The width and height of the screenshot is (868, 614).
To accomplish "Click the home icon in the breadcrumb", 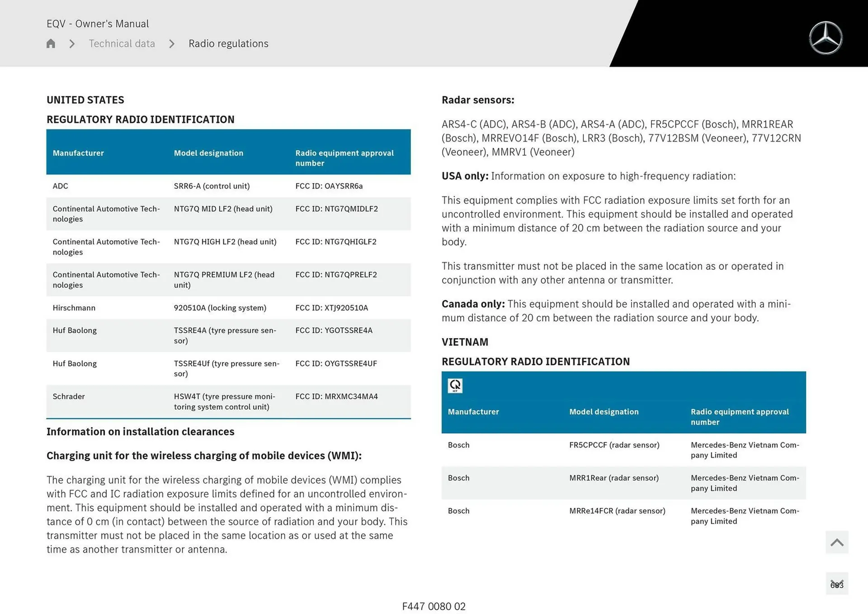I will pos(51,43).
